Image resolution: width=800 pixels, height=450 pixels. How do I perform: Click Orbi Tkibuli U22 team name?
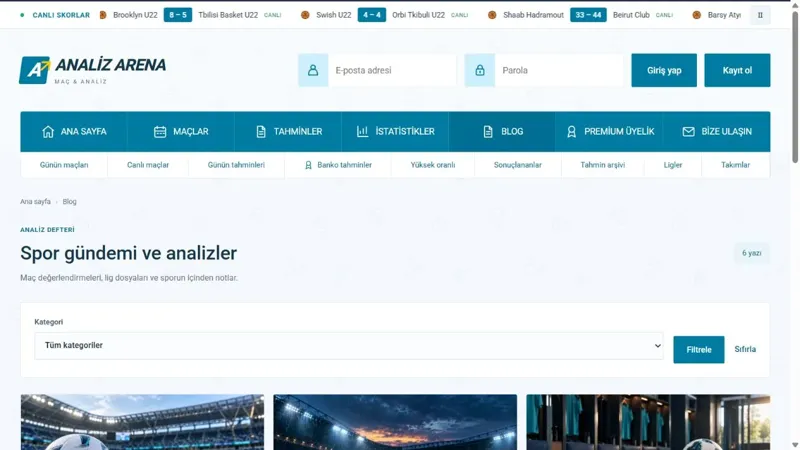418,15
